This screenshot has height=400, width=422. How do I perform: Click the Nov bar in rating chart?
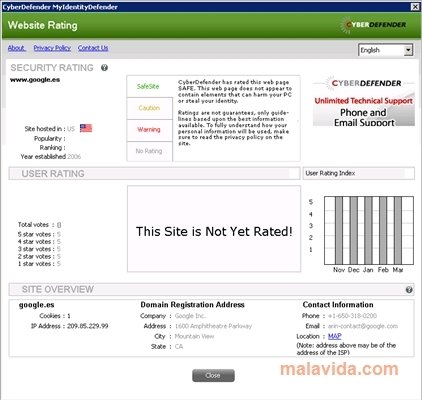point(339,230)
